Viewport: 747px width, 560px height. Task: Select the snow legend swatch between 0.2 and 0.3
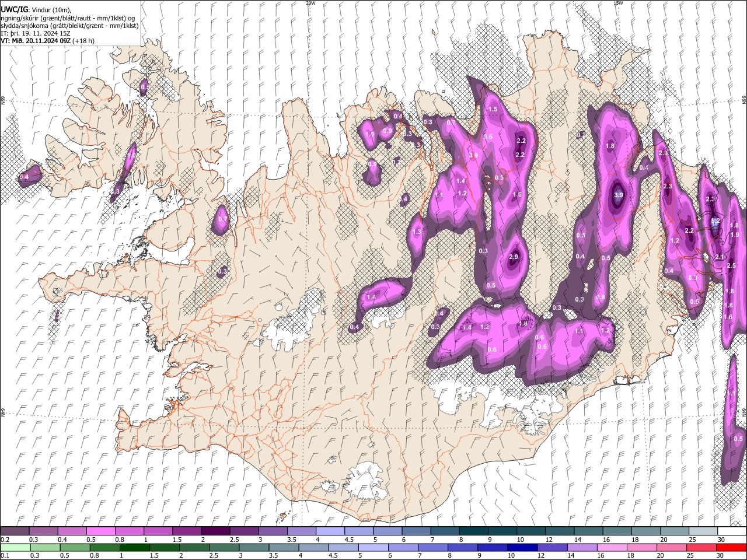15,531
